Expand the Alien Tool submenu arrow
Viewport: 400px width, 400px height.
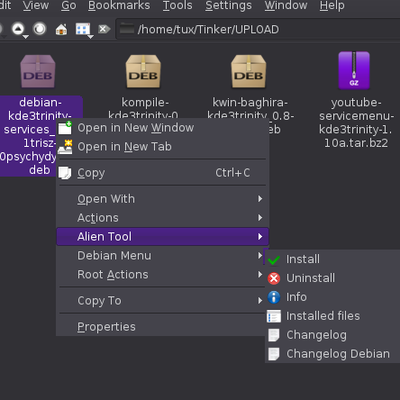click(x=260, y=237)
